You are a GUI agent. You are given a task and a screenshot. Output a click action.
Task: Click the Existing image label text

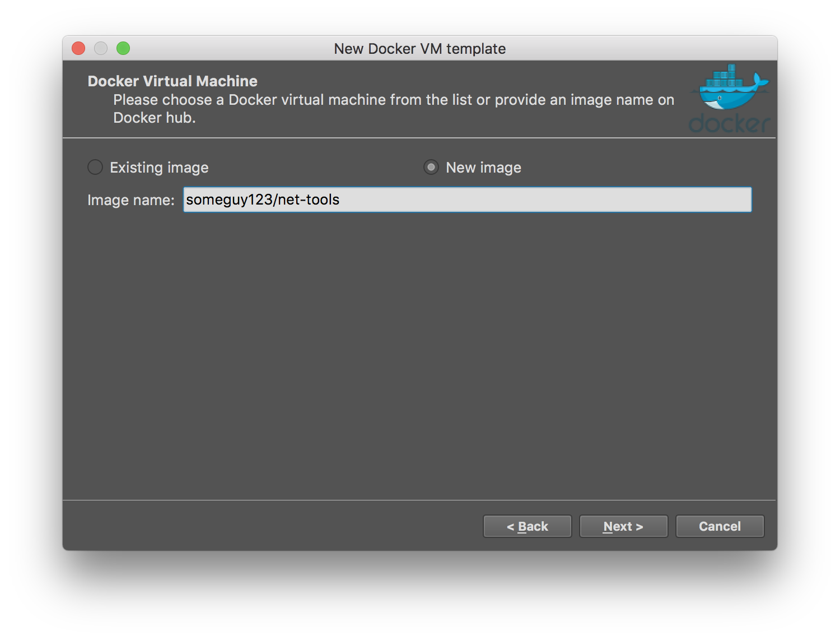click(x=159, y=167)
